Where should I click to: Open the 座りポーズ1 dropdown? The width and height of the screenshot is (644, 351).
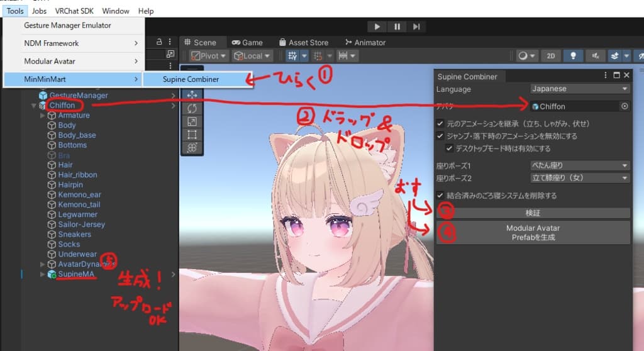pyautogui.click(x=580, y=165)
